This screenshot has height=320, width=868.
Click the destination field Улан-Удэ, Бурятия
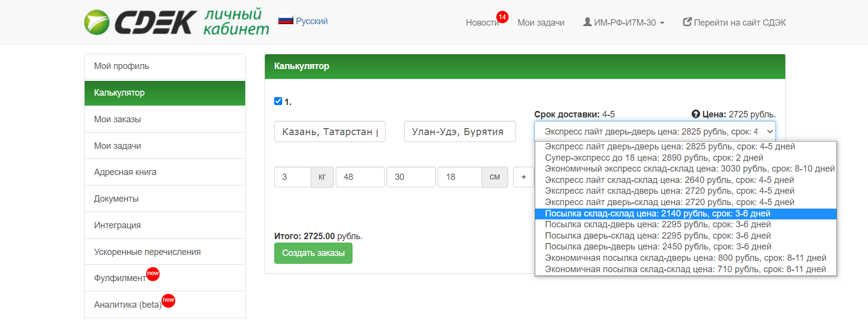(x=460, y=132)
